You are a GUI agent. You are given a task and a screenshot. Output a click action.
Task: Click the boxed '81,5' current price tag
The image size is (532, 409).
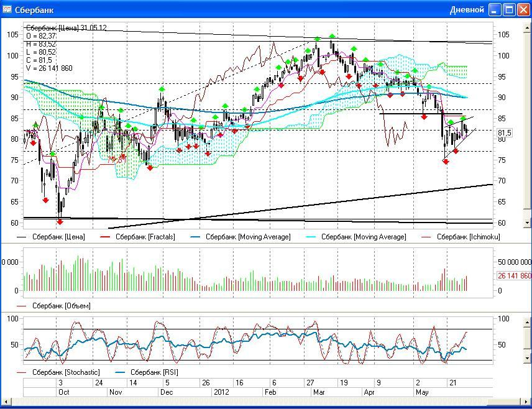[505, 133]
